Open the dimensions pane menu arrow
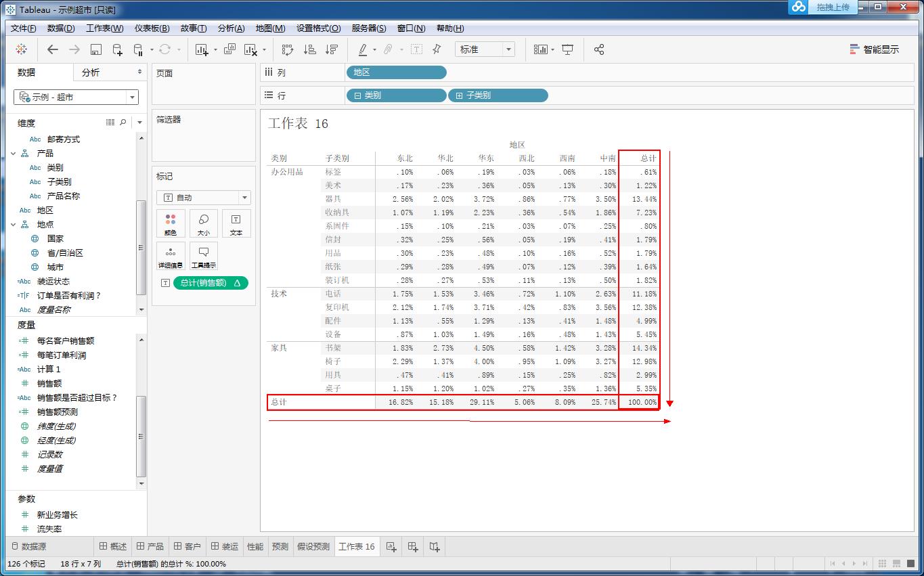The width and height of the screenshot is (924, 576). [x=139, y=123]
